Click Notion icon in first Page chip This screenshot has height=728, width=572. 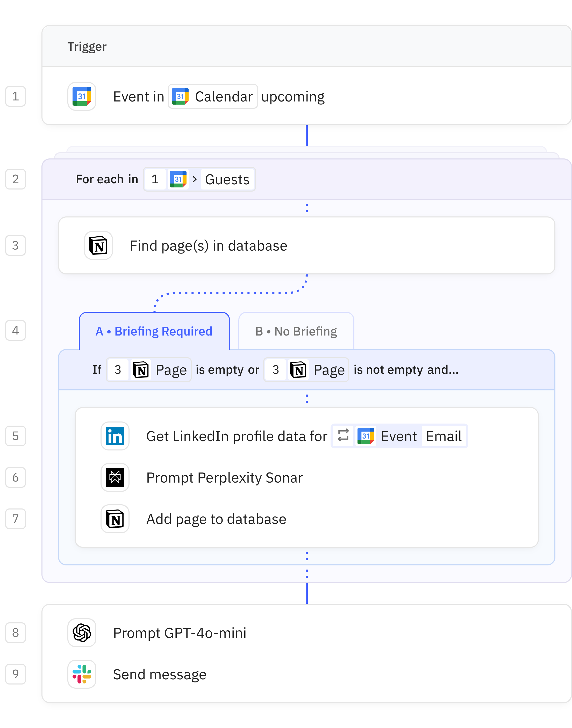[x=141, y=369]
